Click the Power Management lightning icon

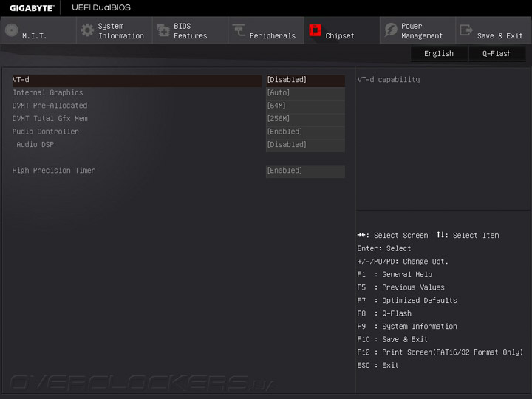click(391, 30)
